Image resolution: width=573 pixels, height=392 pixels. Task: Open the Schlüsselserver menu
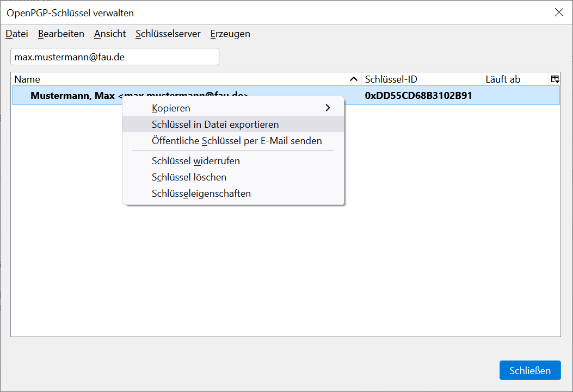[x=168, y=34]
